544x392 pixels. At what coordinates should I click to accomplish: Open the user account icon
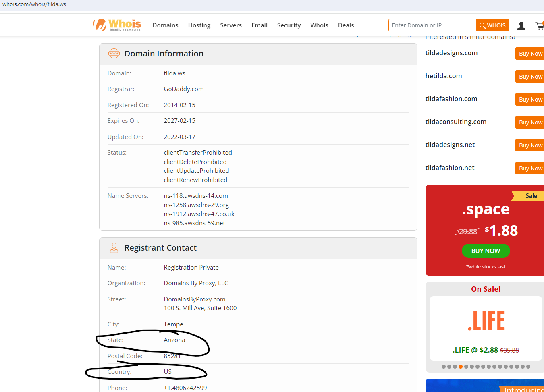tap(521, 25)
